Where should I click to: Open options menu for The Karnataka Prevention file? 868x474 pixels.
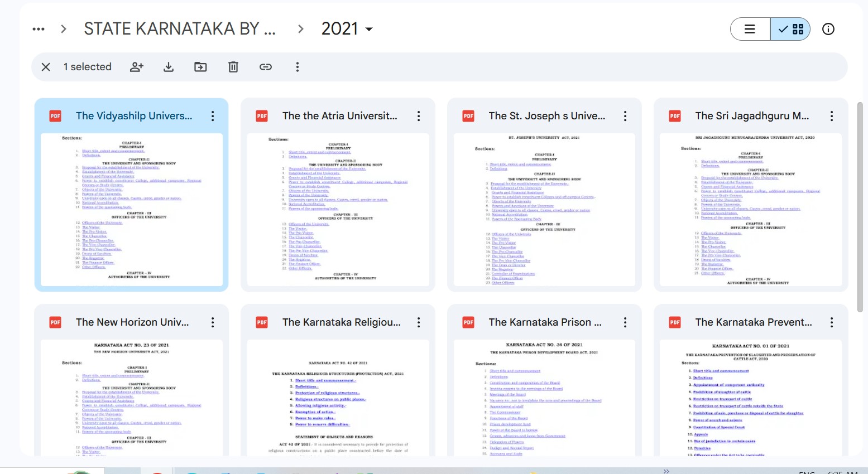click(832, 322)
